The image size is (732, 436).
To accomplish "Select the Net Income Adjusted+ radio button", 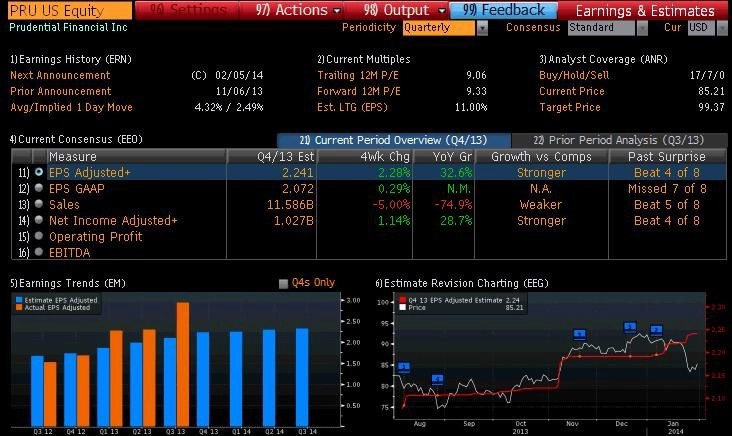I will coord(39,220).
